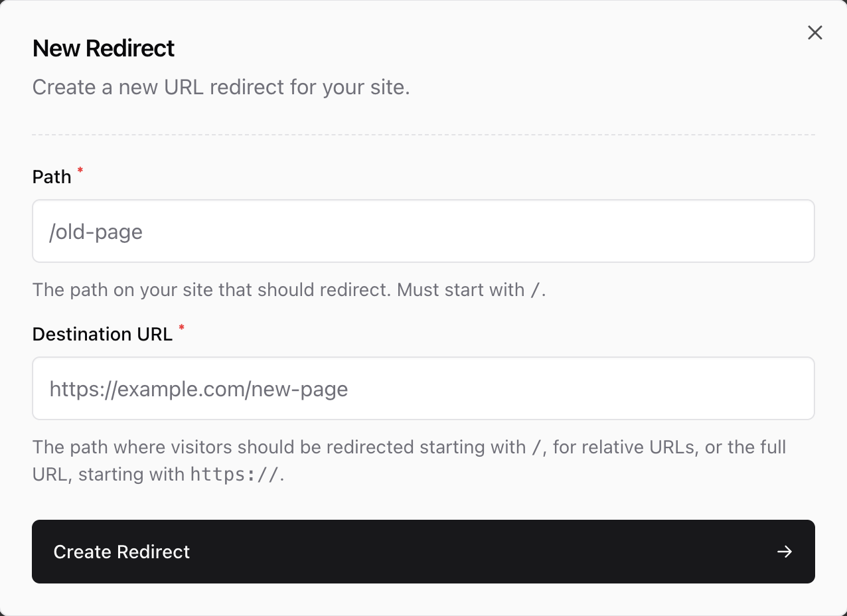Click the subtitle about creating a URL redirect
Viewport: 847px width, 616px height.
(221, 86)
